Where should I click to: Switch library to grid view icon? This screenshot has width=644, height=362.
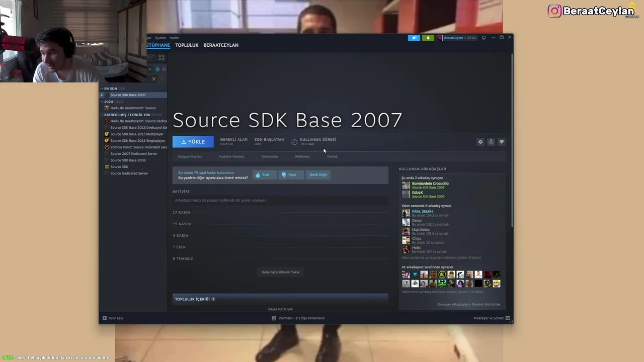[162, 58]
